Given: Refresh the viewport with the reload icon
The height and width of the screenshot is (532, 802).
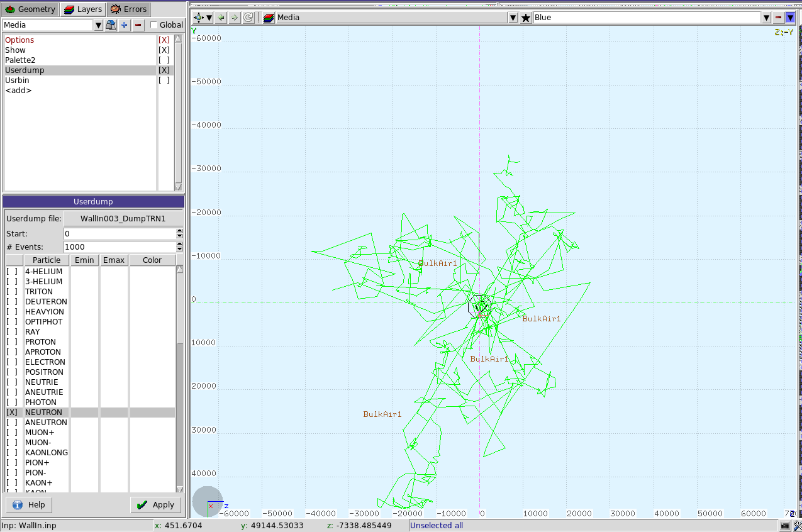Looking at the screenshot, I should (248, 18).
